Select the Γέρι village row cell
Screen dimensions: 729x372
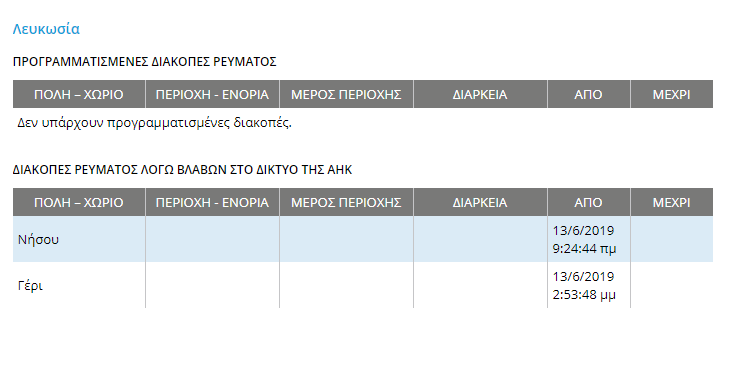click(x=79, y=285)
